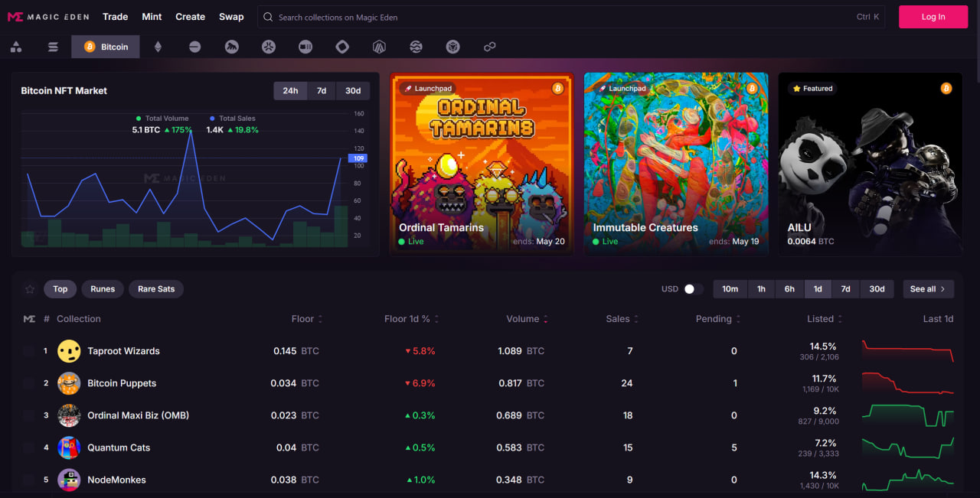
Task: Check the Quantum Cats row checkbox
Action: [x=28, y=448]
